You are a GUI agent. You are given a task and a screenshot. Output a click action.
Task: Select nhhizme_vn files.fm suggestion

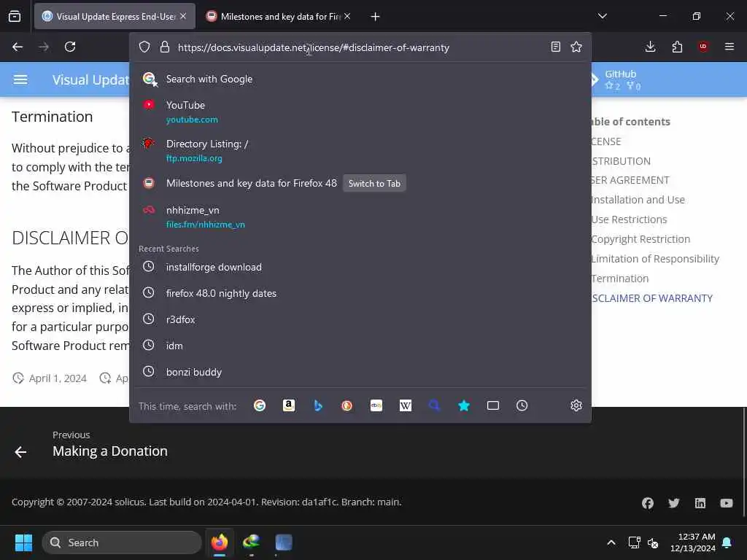pos(360,217)
